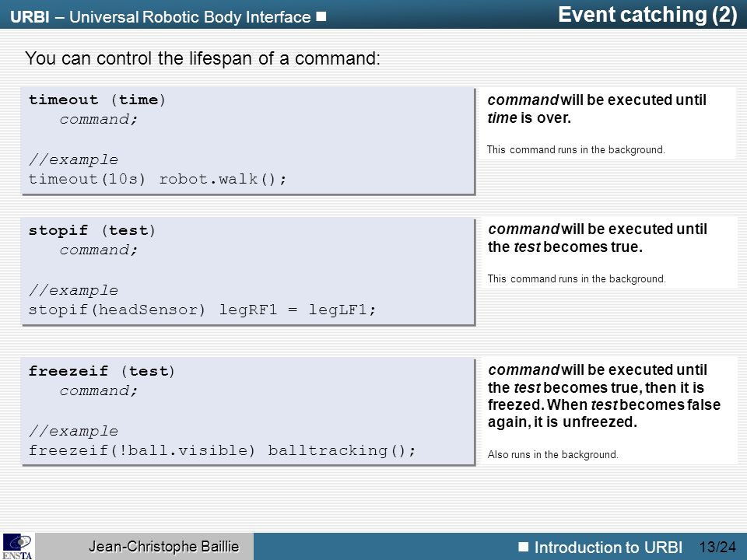The image size is (747, 560).
Task: Click the timeout description about time is over
Action: tap(597, 109)
